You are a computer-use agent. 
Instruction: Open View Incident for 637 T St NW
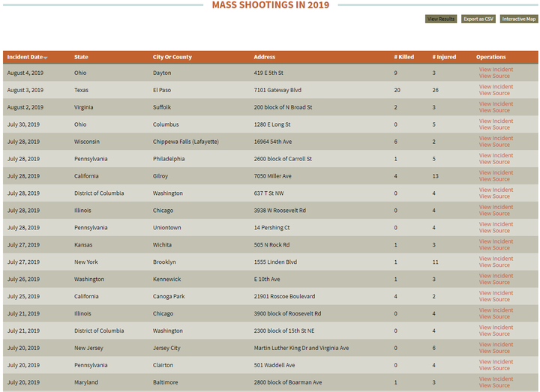[x=496, y=190]
